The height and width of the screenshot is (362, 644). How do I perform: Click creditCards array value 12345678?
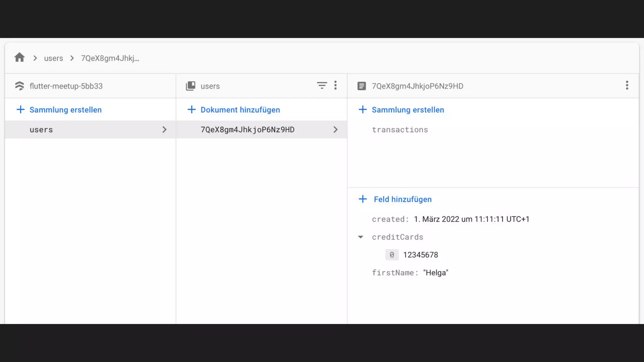420,255
